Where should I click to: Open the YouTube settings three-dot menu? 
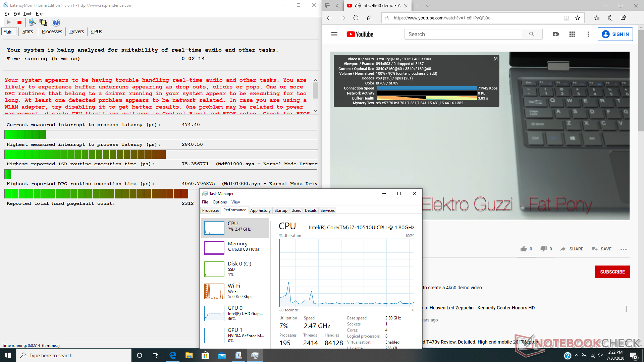tap(588, 34)
